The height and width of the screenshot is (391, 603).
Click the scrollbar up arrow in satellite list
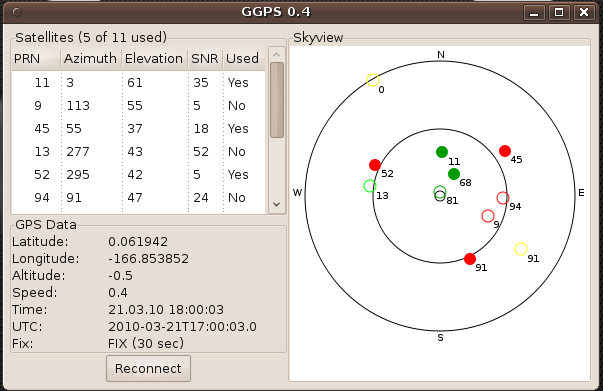coord(277,55)
